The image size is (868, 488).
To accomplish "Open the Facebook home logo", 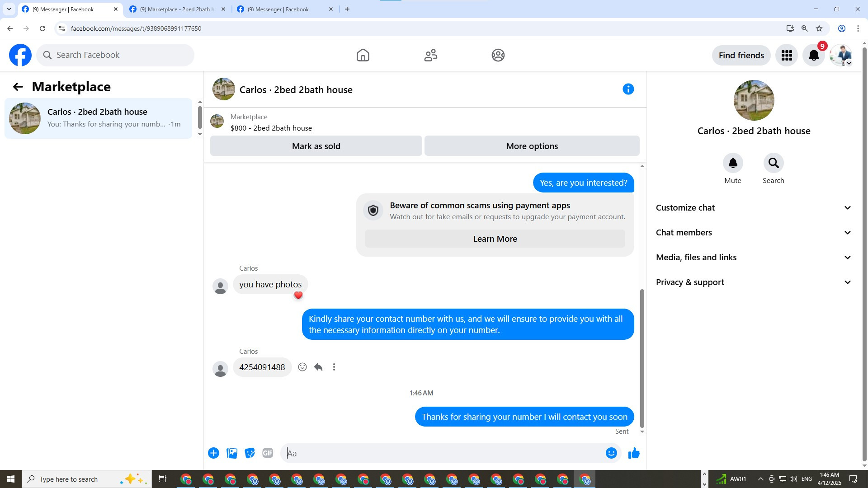I will pos(20,55).
